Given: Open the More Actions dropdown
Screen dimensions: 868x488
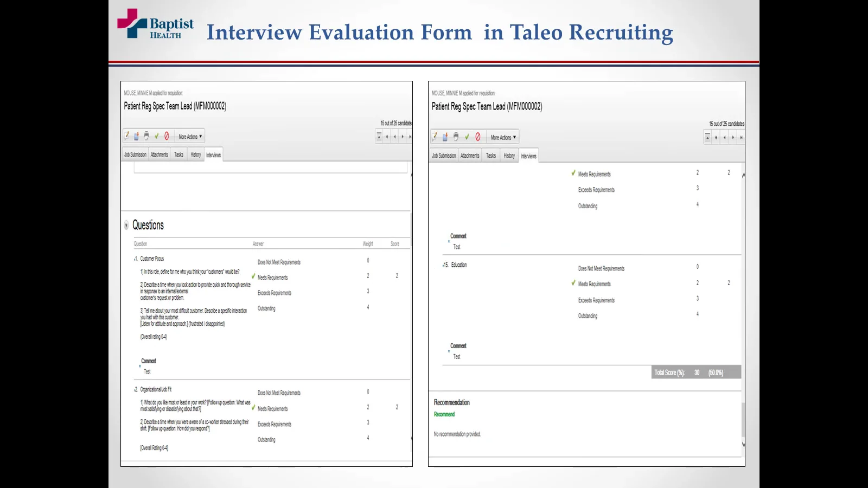Looking at the screenshot, I should pos(189,136).
